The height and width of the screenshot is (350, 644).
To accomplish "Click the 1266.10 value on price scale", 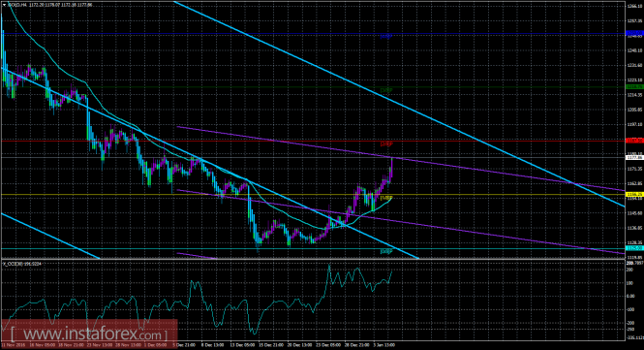I will click(634, 6).
